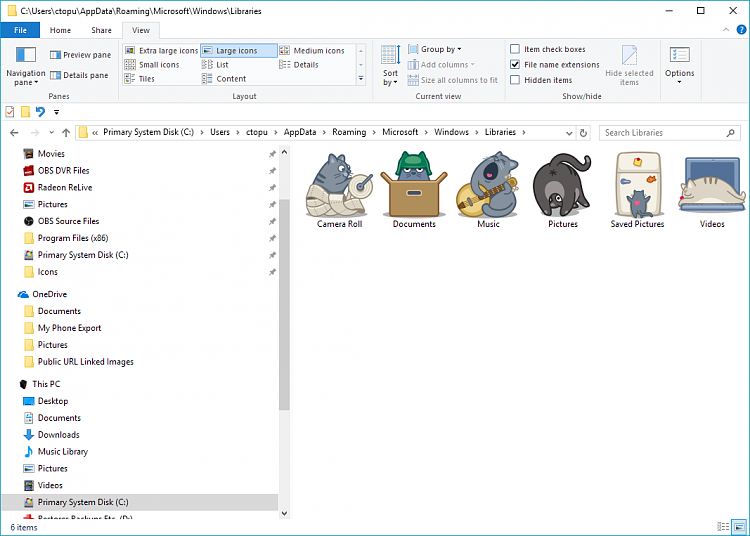Switch to large thumbnails using status bar icon

(739, 527)
